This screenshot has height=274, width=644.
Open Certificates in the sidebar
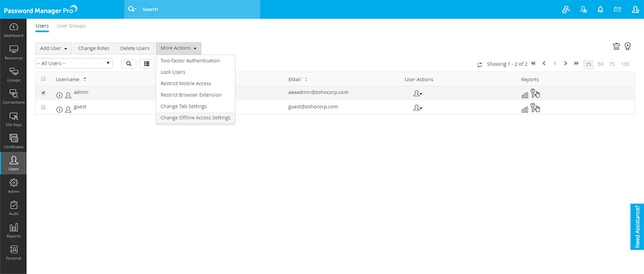[13, 142]
